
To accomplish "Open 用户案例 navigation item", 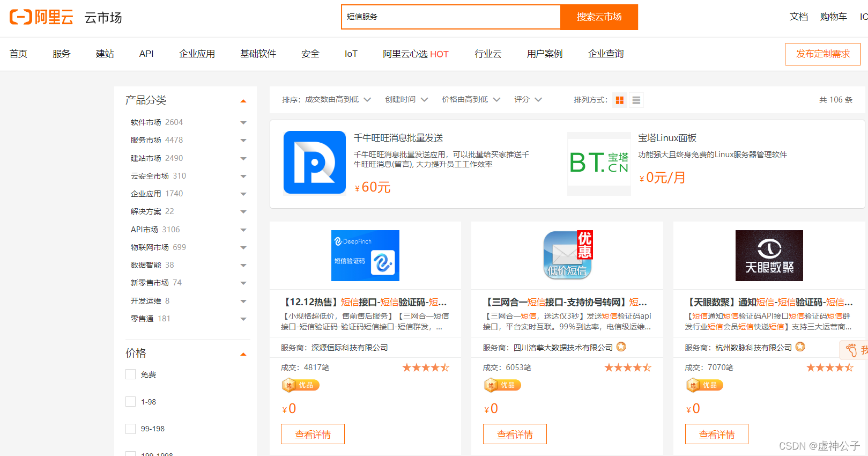I will point(545,54).
